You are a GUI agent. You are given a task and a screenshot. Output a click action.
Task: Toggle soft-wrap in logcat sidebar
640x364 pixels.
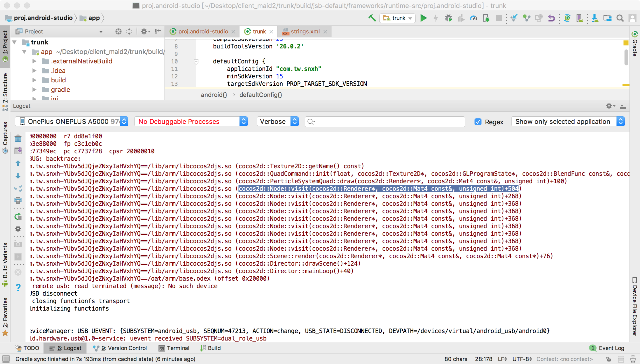click(18, 188)
